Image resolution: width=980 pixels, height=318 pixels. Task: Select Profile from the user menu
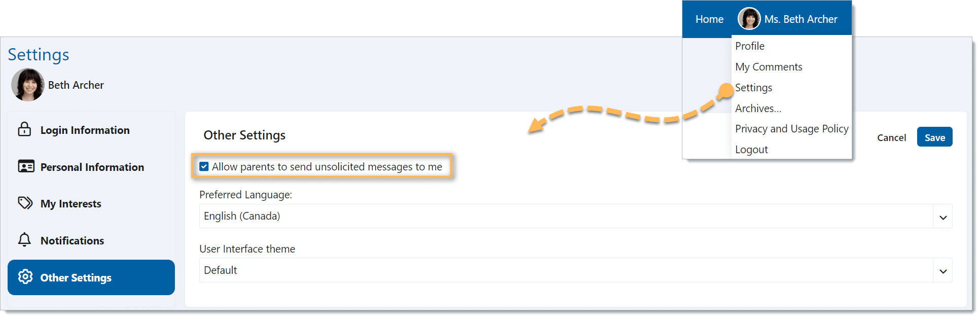click(x=750, y=46)
